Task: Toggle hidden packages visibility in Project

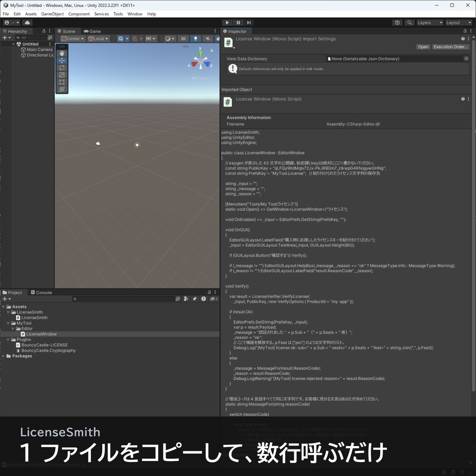Action: [214, 299]
